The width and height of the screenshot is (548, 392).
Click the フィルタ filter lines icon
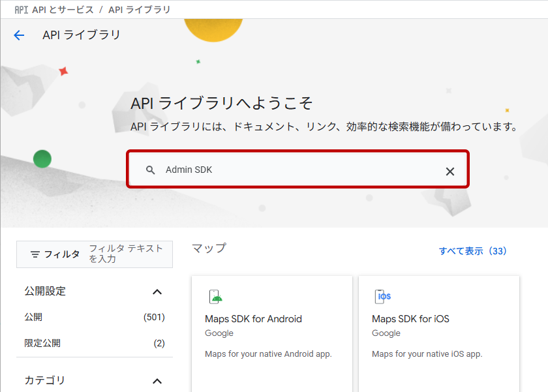pyautogui.click(x=35, y=254)
